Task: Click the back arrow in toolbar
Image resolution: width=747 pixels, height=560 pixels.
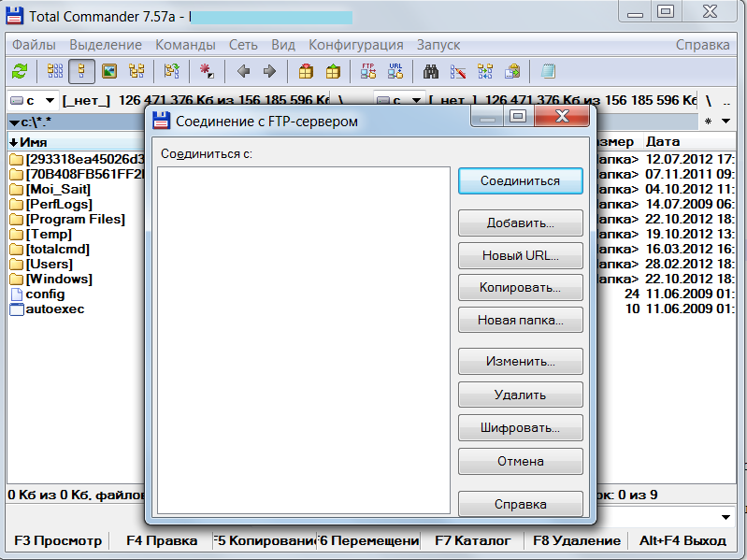Action: pyautogui.click(x=243, y=71)
